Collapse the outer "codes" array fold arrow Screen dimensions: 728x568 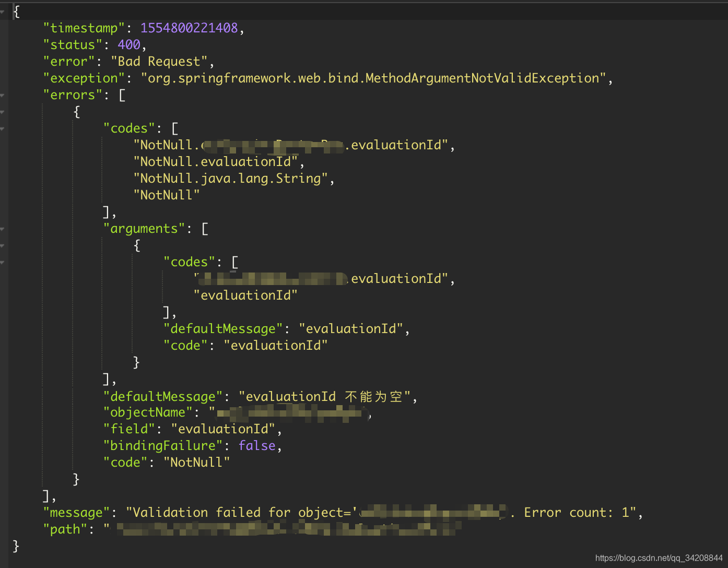3,128
